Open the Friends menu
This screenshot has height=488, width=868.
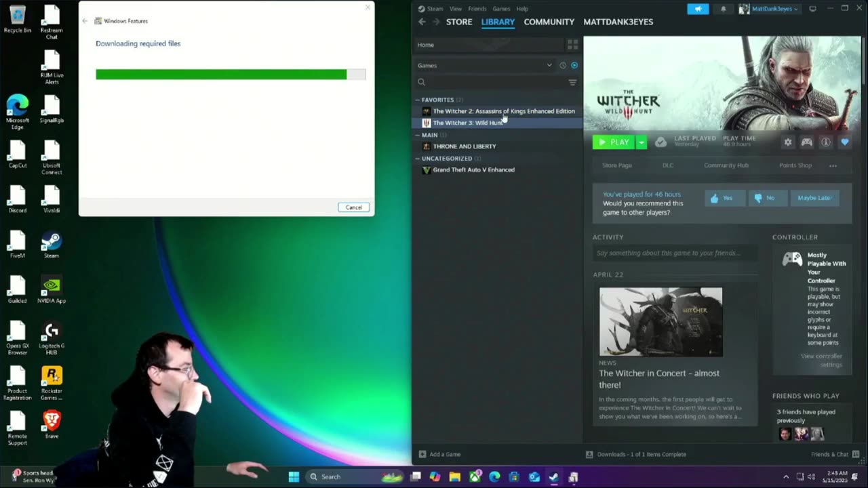pyautogui.click(x=477, y=9)
